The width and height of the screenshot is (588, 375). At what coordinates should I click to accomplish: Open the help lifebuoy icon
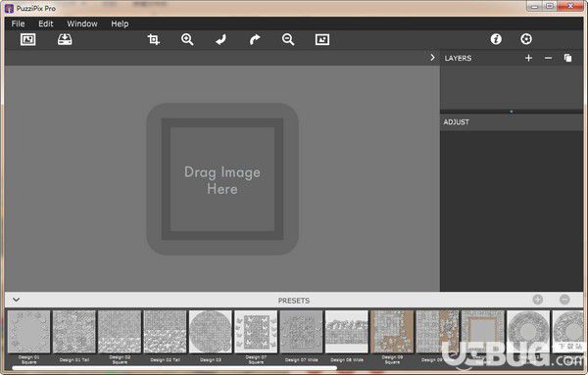pos(526,39)
